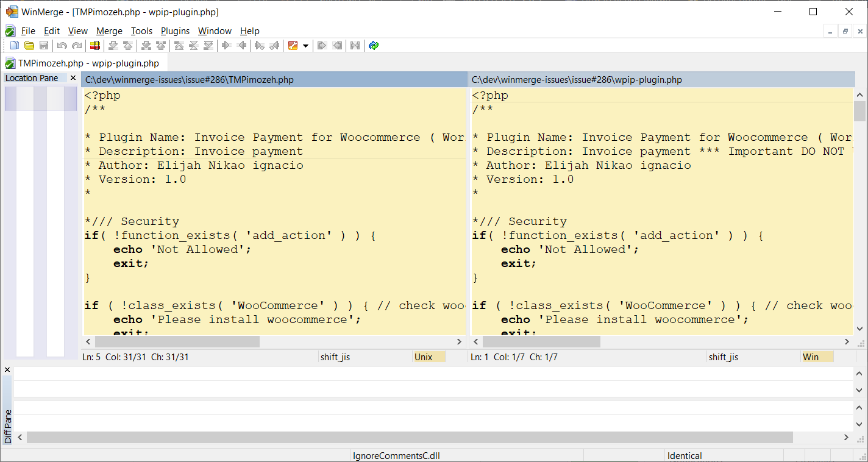
Task: Open the Plugins menu
Action: pos(175,31)
